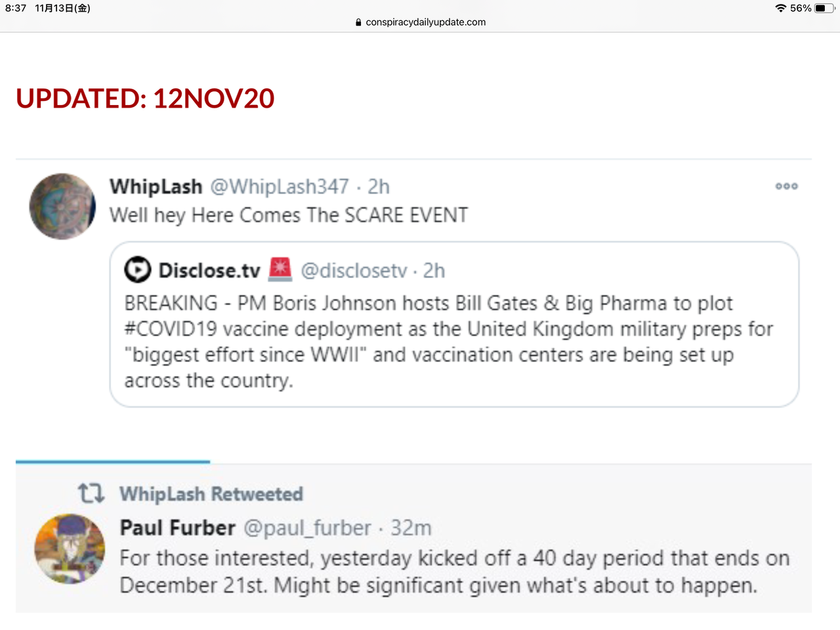The image size is (840, 630).
Task: Open the @disclosetv handle
Action: pyautogui.click(x=354, y=270)
